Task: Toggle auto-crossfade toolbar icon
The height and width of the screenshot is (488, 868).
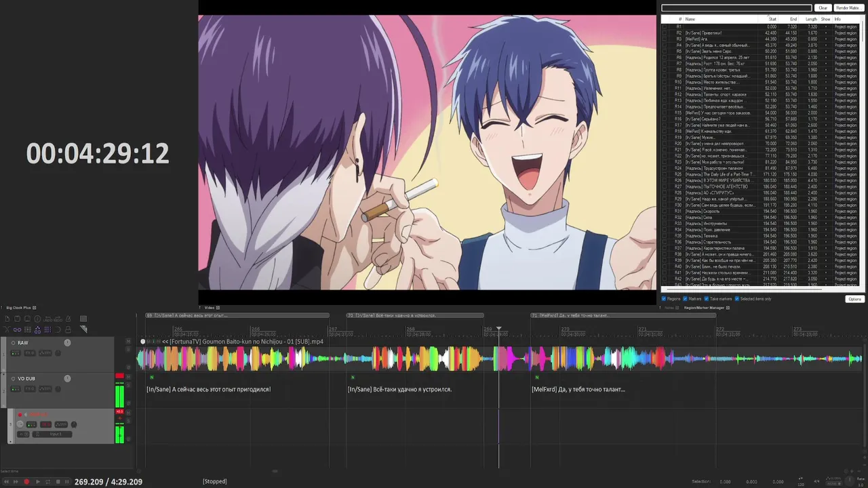Action: pyautogui.click(x=7, y=329)
